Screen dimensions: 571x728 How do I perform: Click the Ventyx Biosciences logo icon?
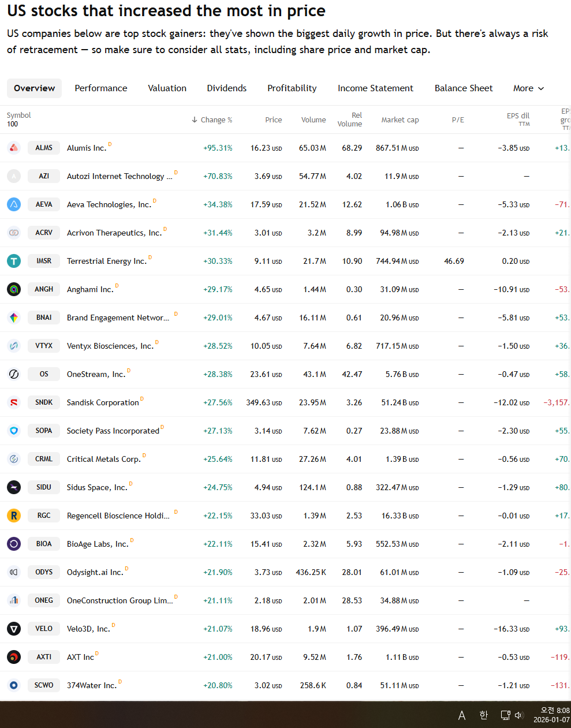[x=14, y=346]
